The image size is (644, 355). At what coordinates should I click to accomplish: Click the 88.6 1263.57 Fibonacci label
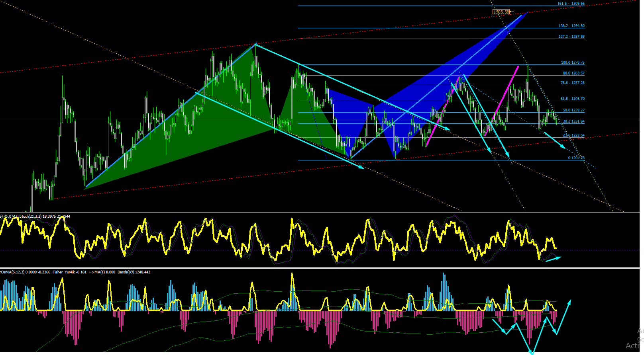click(x=574, y=73)
